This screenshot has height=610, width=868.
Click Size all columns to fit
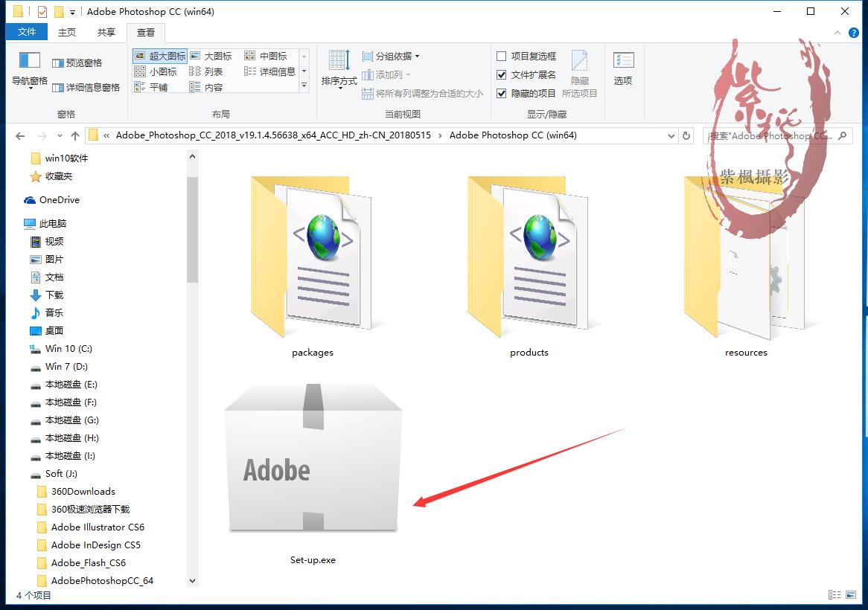click(422, 94)
